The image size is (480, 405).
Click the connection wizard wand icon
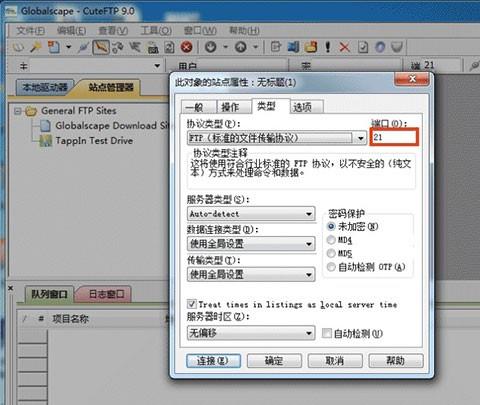[36, 47]
